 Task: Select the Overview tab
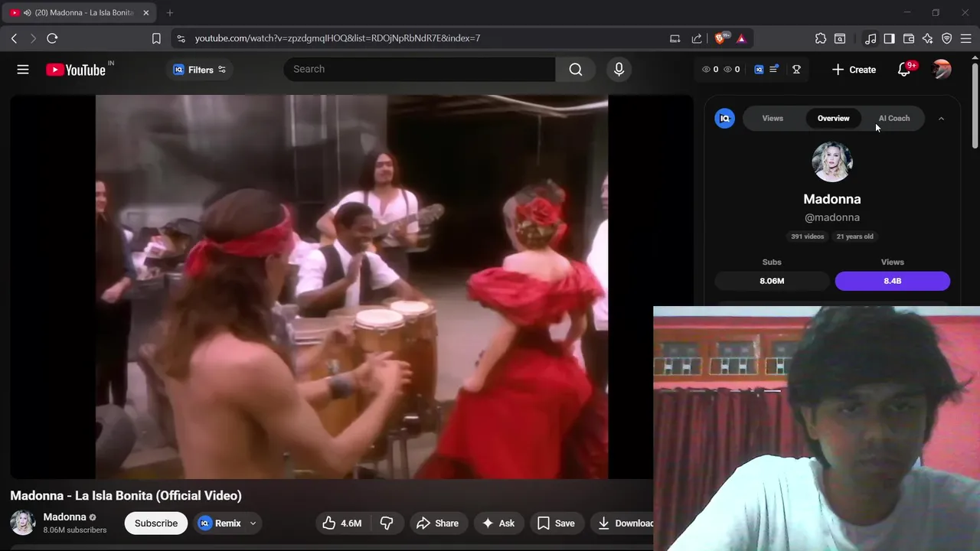pyautogui.click(x=833, y=119)
